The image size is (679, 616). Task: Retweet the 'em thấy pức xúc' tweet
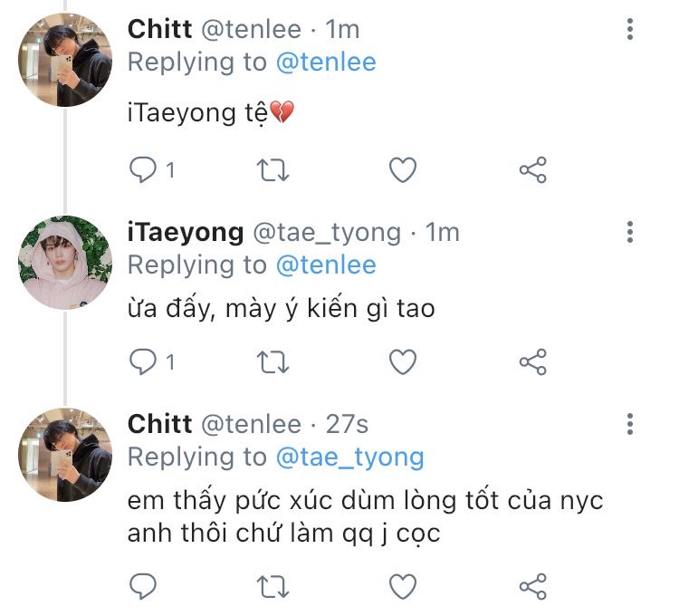pos(273,585)
